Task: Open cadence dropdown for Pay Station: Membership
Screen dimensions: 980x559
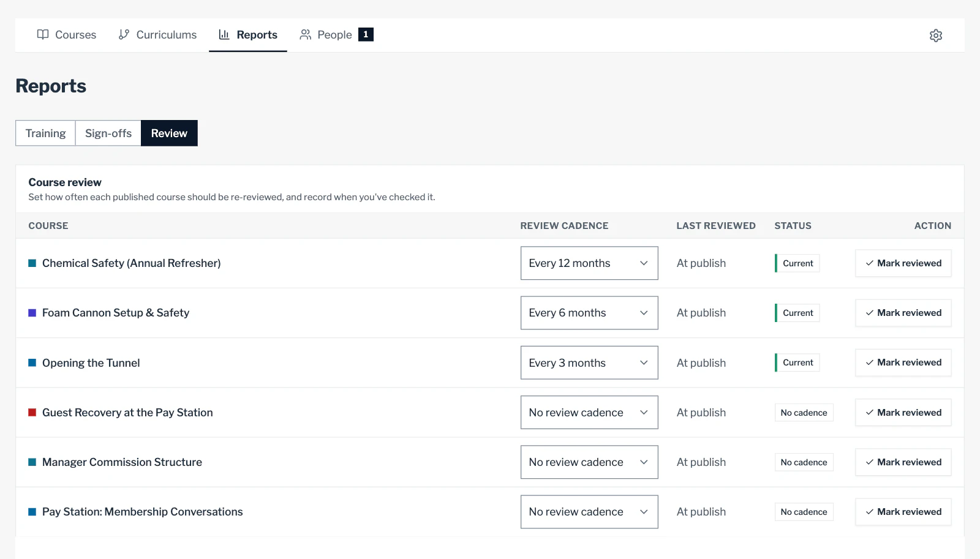Action: (x=589, y=512)
